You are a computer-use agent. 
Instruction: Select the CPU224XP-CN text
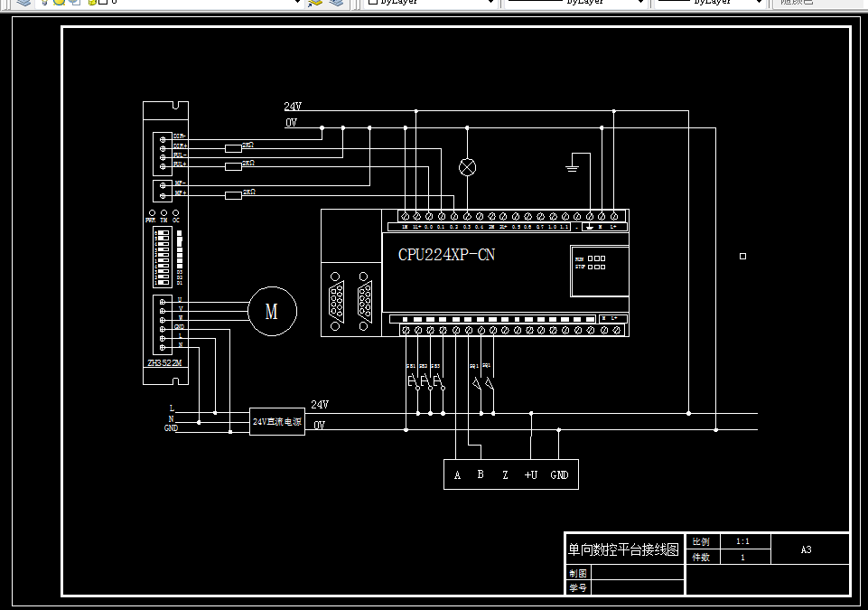click(446, 255)
